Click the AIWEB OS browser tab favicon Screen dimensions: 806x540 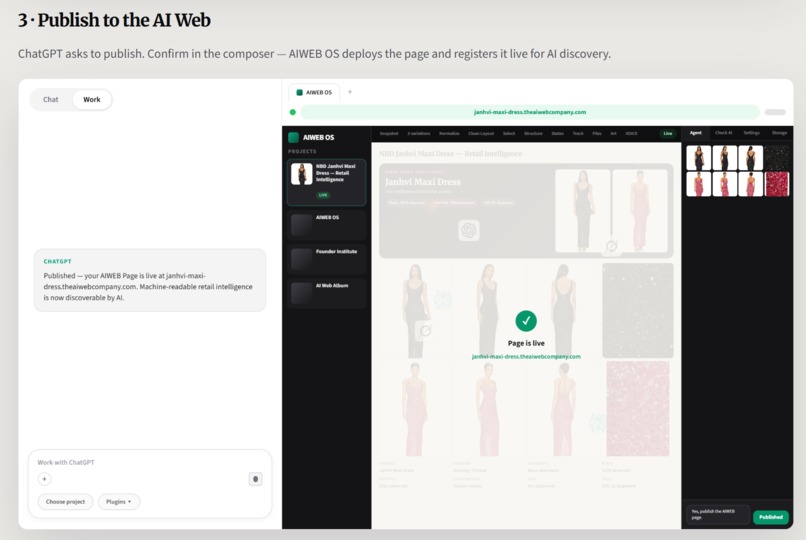click(299, 92)
